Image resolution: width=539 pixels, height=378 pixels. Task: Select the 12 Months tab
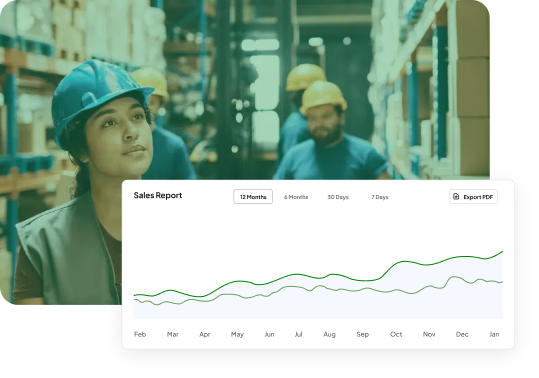coord(253,197)
